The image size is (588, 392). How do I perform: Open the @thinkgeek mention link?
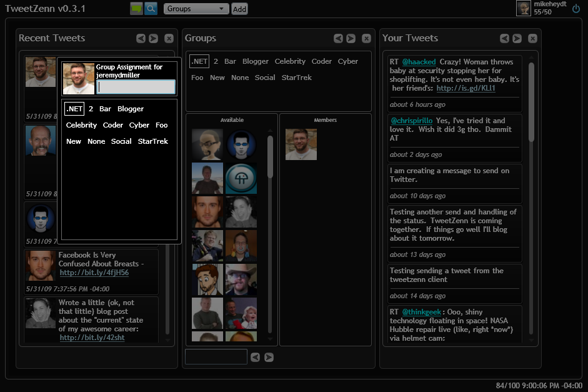pyautogui.click(x=422, y=312)
